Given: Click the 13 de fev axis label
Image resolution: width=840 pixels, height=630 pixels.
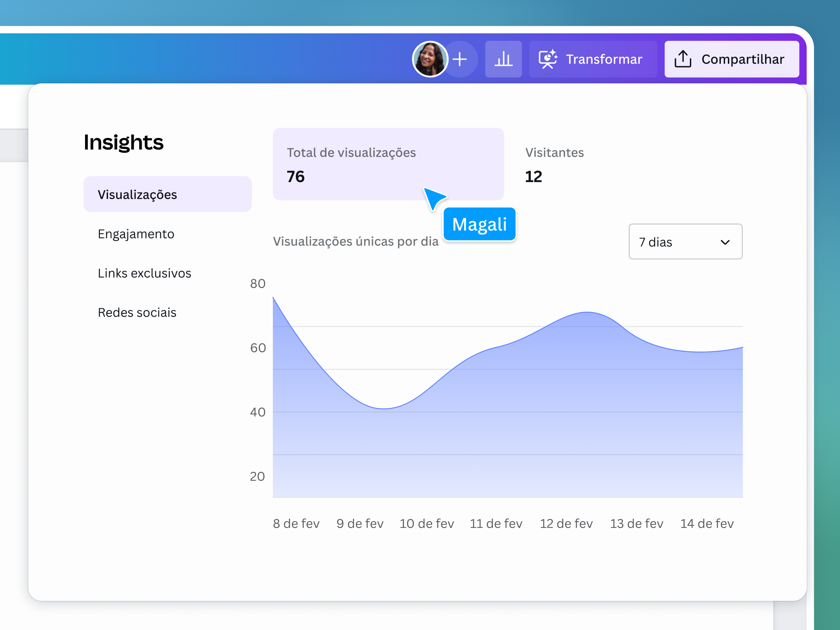Looking at the screenshot, I should pos(637,523).
